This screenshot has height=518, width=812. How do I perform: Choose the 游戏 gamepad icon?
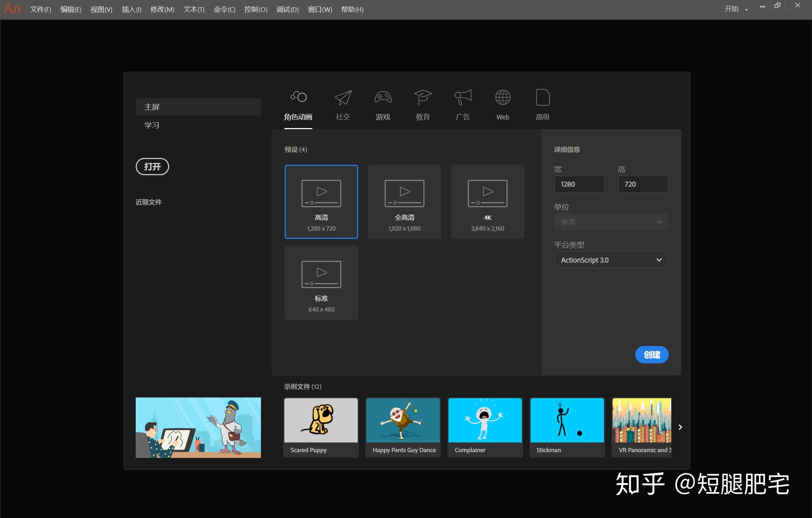click(x=383, y=97)
